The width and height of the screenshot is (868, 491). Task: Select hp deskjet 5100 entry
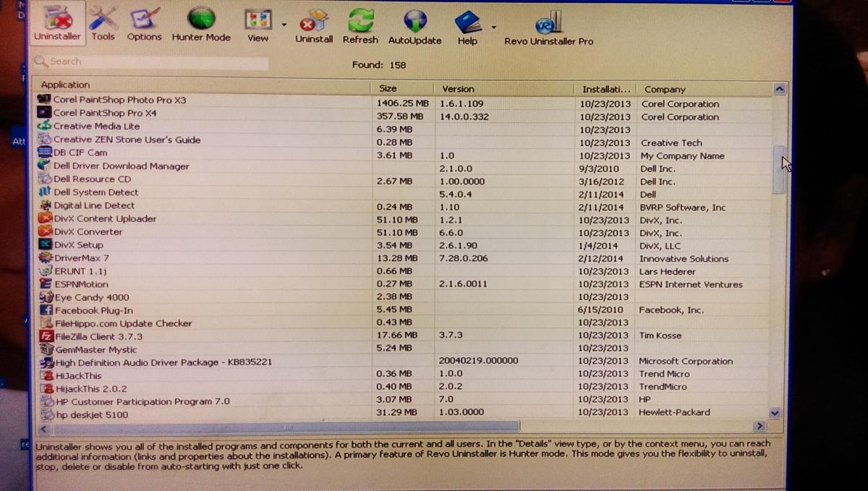(x=92, y=414)
